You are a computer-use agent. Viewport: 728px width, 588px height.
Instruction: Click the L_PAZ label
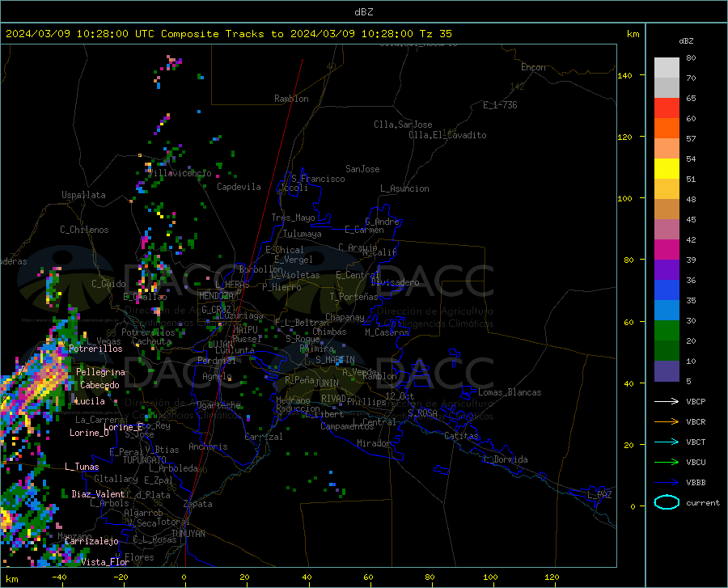599,495
